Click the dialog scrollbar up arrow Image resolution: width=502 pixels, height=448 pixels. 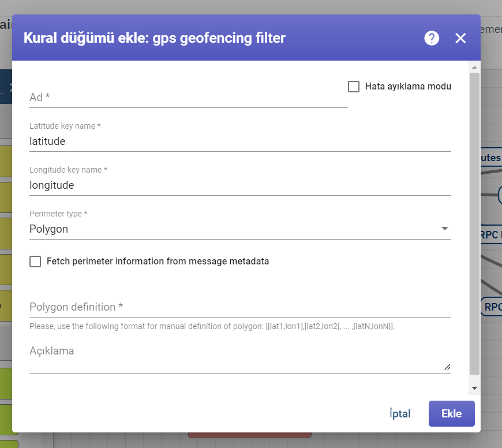474,67
